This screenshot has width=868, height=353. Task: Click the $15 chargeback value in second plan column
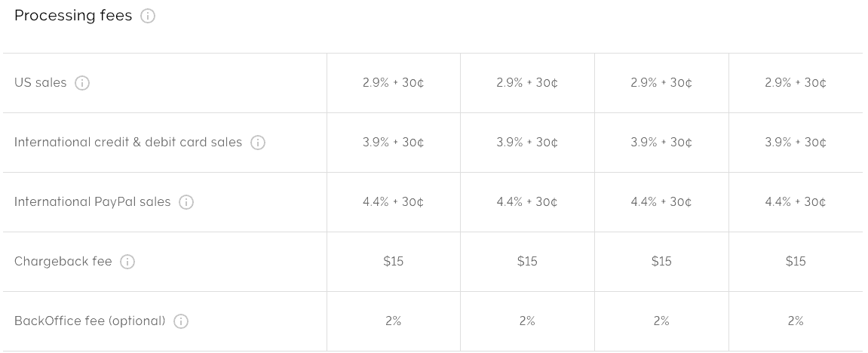(x=527, y=262)
